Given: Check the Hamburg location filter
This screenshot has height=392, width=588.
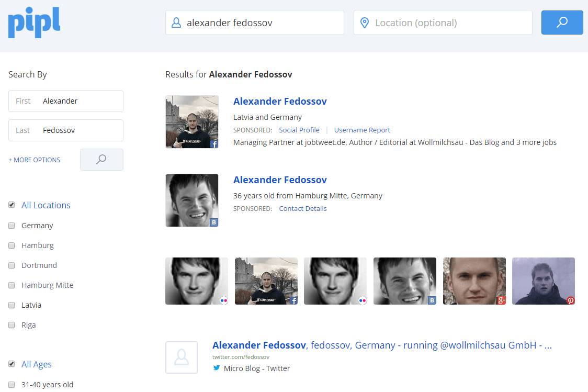Looking at the screenshot, I should (x=12, y=245).
